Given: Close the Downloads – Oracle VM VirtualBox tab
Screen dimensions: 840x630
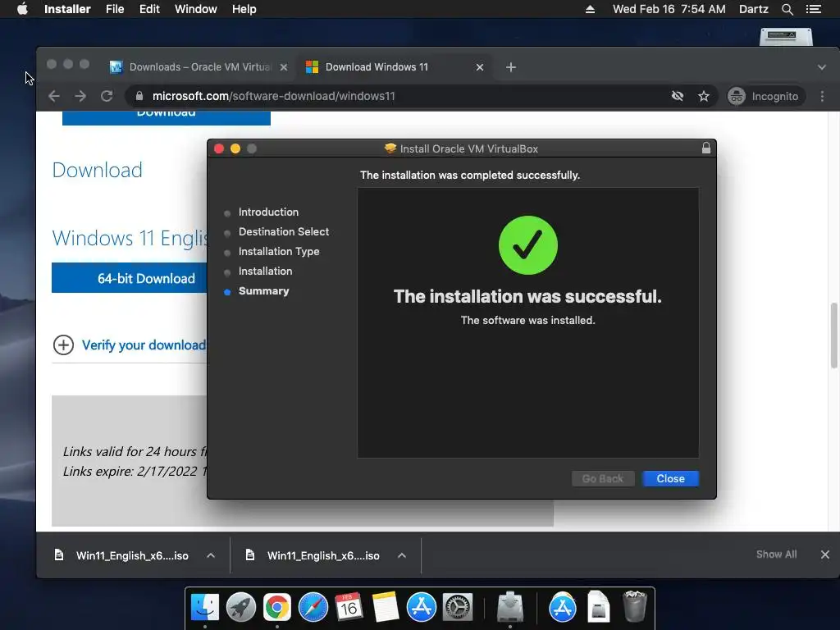Looking at the screenshot, I should click(284, 67).
